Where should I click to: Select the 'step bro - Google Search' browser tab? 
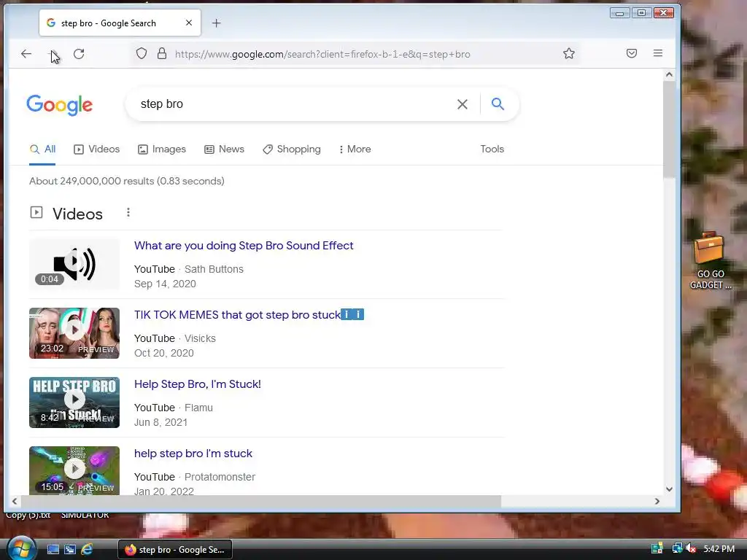[x=120, y=23]
